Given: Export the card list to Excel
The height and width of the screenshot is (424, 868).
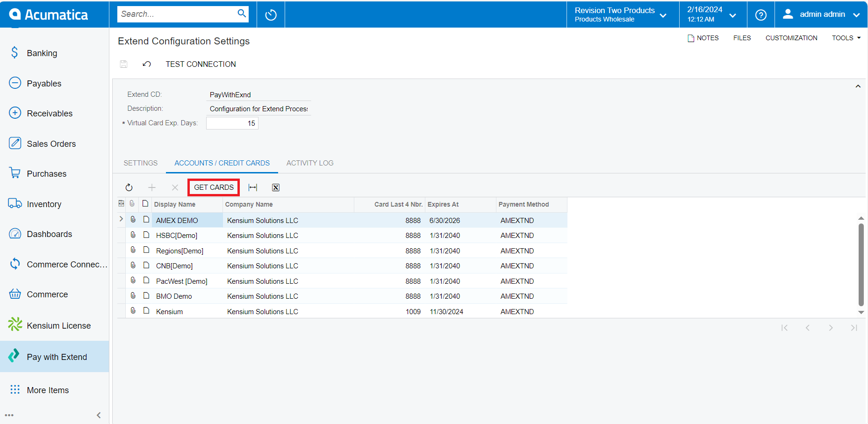Looking at the screenshot, I should [x=275, y=187].
